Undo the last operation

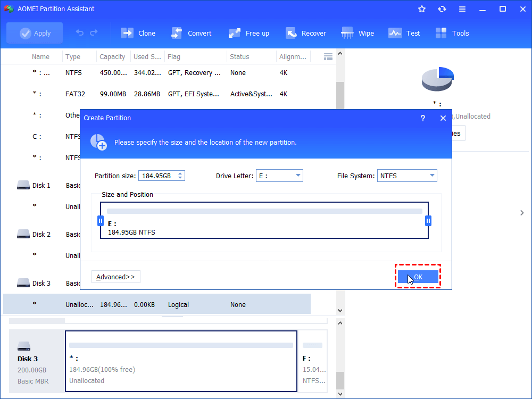pos(79,33)
